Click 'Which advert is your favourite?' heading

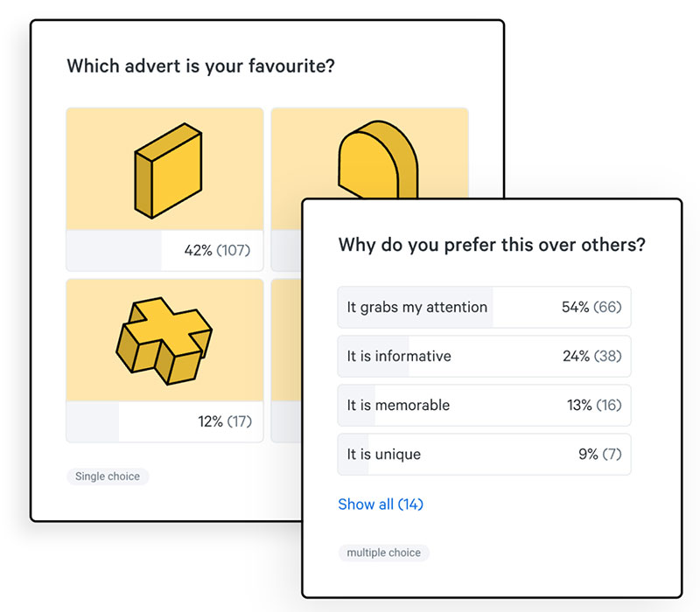click(x=201, y=66)
